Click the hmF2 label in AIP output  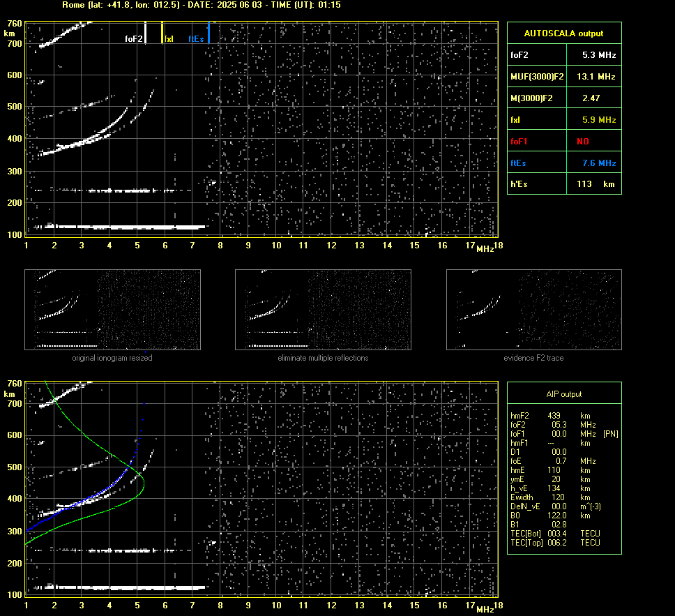(x=519, y=416)
